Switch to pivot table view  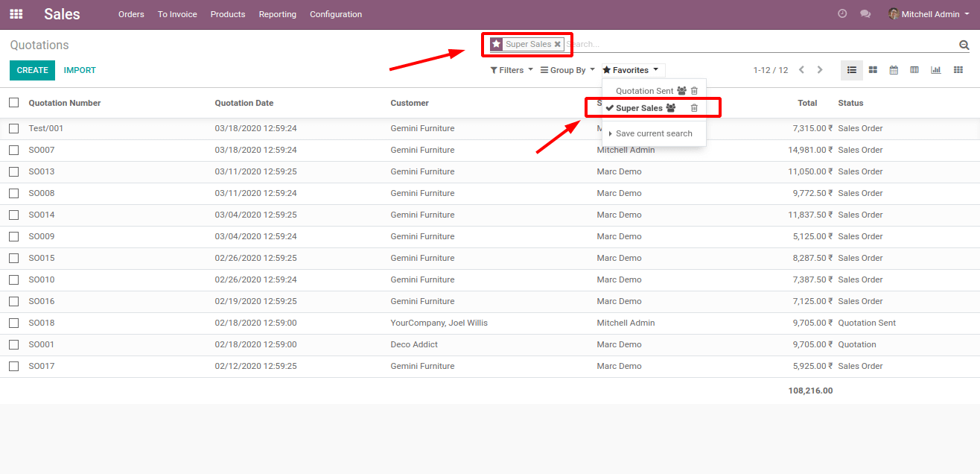[x=914, y=70]
